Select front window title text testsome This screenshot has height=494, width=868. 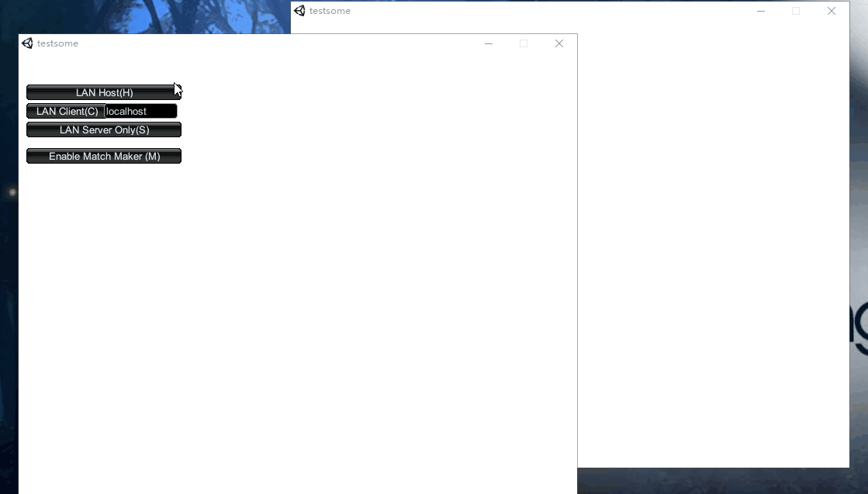[57, 43]
